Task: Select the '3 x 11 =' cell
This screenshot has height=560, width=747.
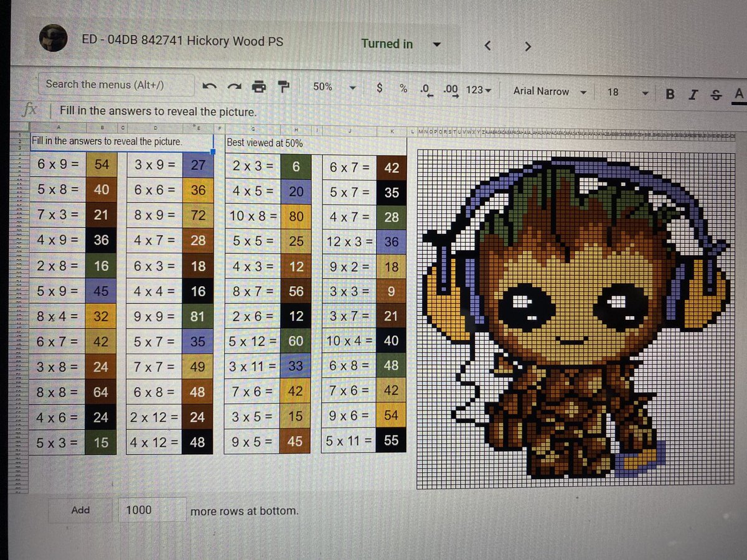Action: 253,366
